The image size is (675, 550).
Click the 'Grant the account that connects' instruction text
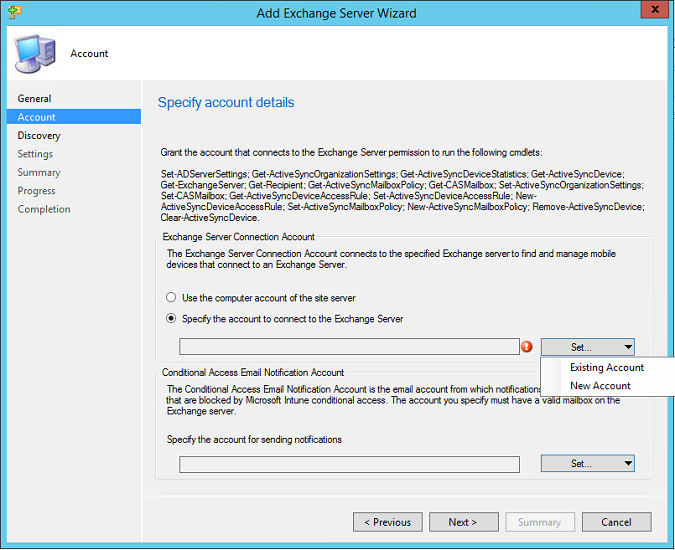point(351,152)
